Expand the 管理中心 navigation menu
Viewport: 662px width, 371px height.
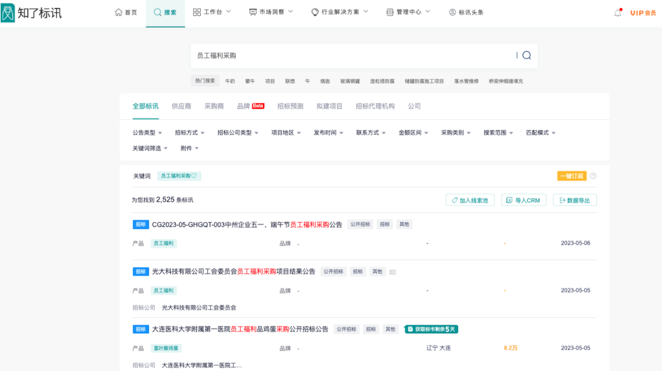[408, 12]
